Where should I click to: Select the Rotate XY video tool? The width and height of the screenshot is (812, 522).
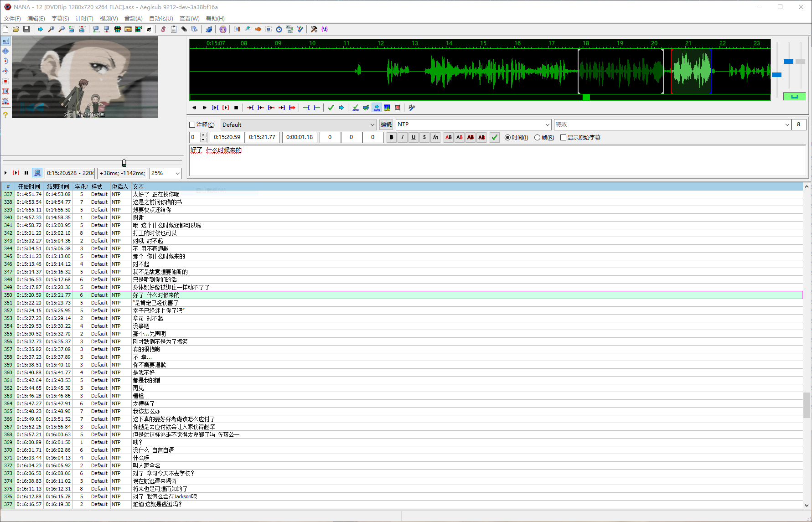pyautogui.click(x=5, y=71)
